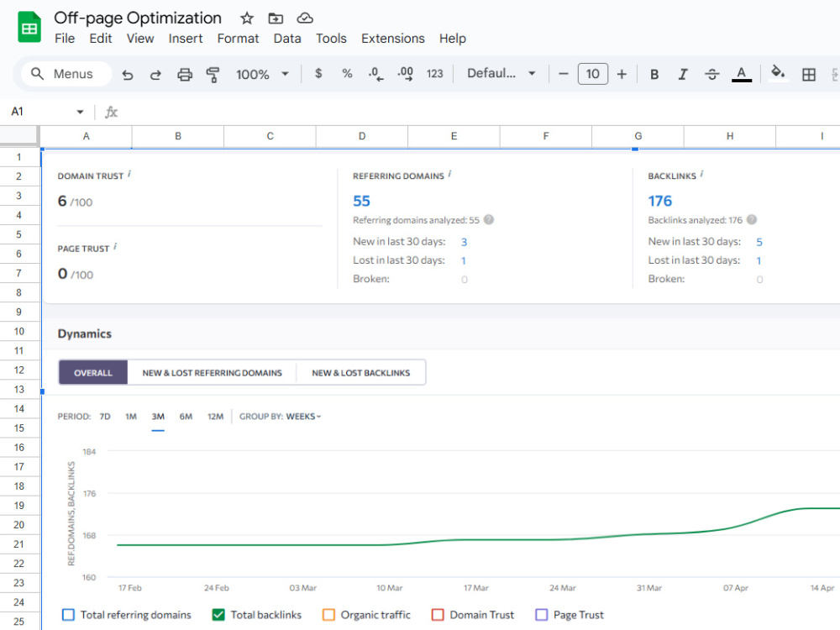Set period to 6M
Screen dimensions: 840x630
pyautogui.click(x=186, y=417)
